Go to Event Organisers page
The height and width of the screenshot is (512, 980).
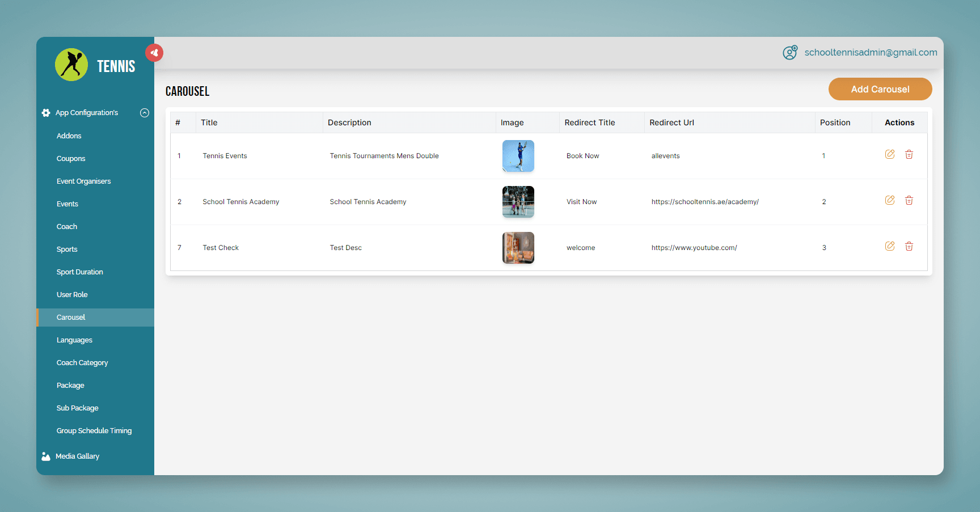tap(83, 181)
